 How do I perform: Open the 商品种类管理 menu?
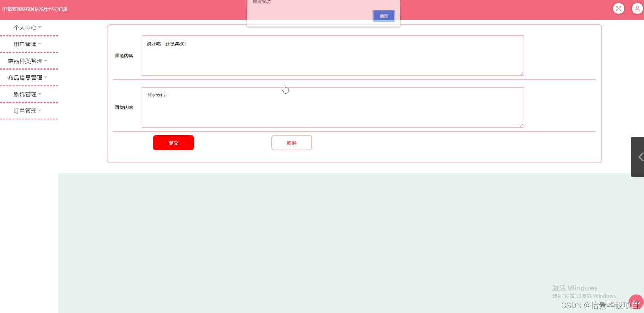point(27,61)
